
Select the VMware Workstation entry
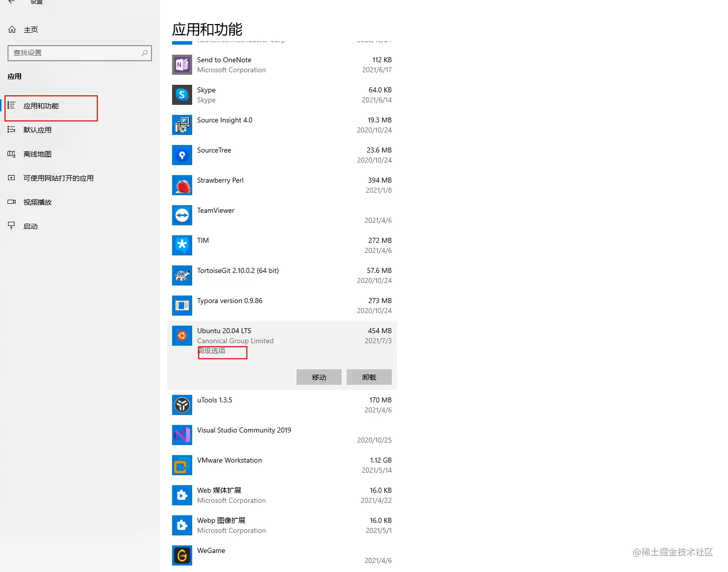pyautogui.click(x=282, y=465)
